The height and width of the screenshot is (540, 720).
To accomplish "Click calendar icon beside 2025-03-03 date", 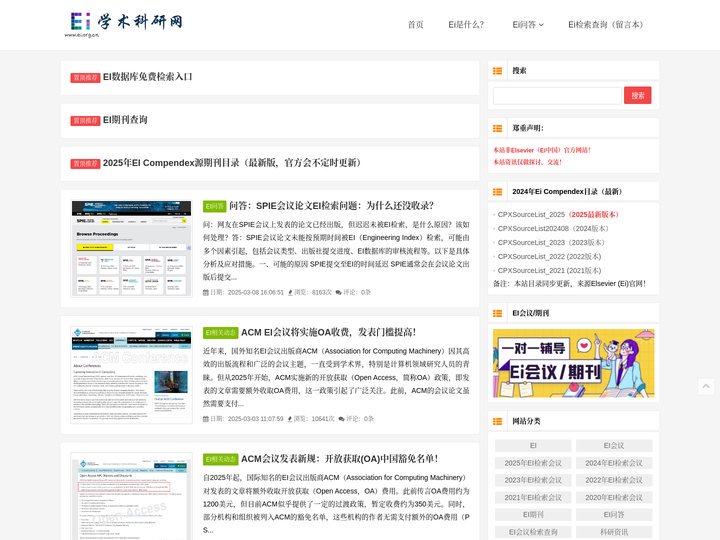I will tap(206, 419).
